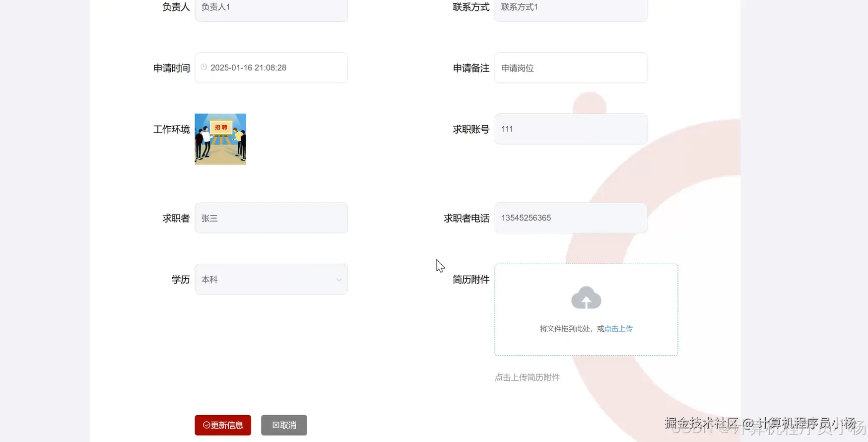The image size is (868, 442).
Task: Click the cloud upload icon
Action: coord(586,297)
